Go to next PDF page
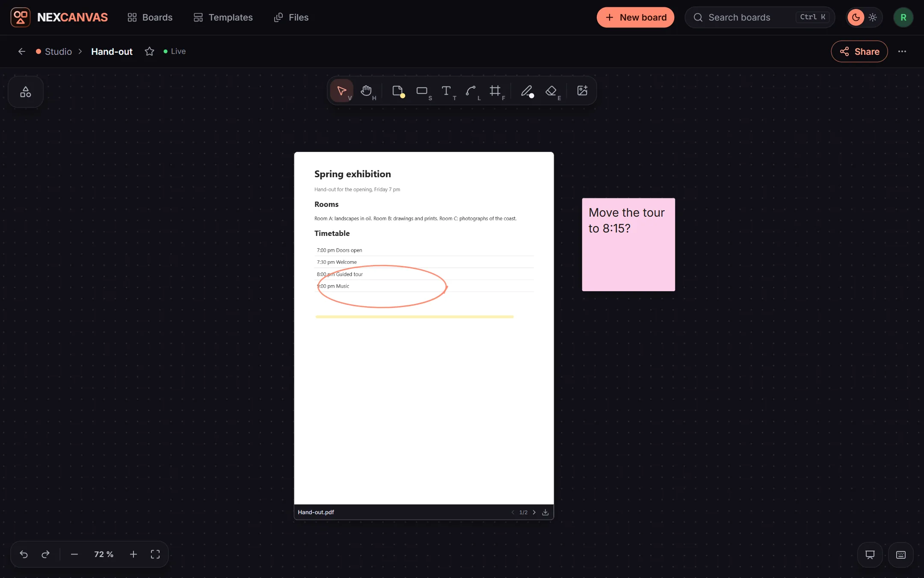 pos(534,512)
